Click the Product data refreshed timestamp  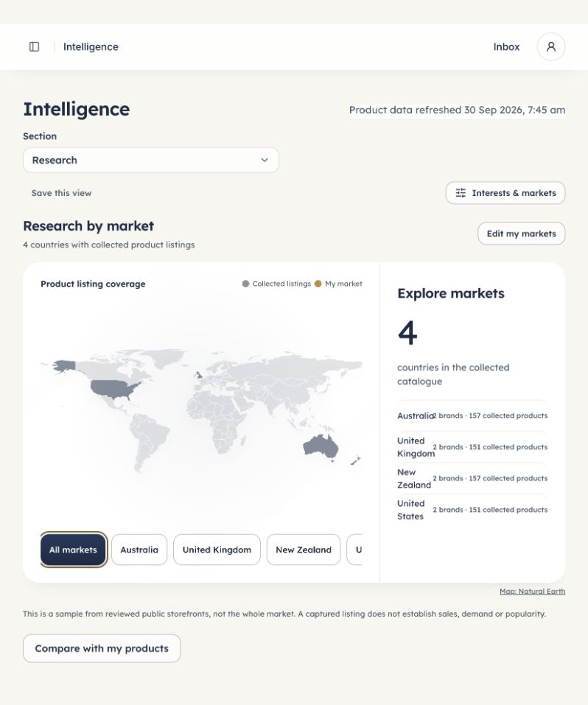457,111
